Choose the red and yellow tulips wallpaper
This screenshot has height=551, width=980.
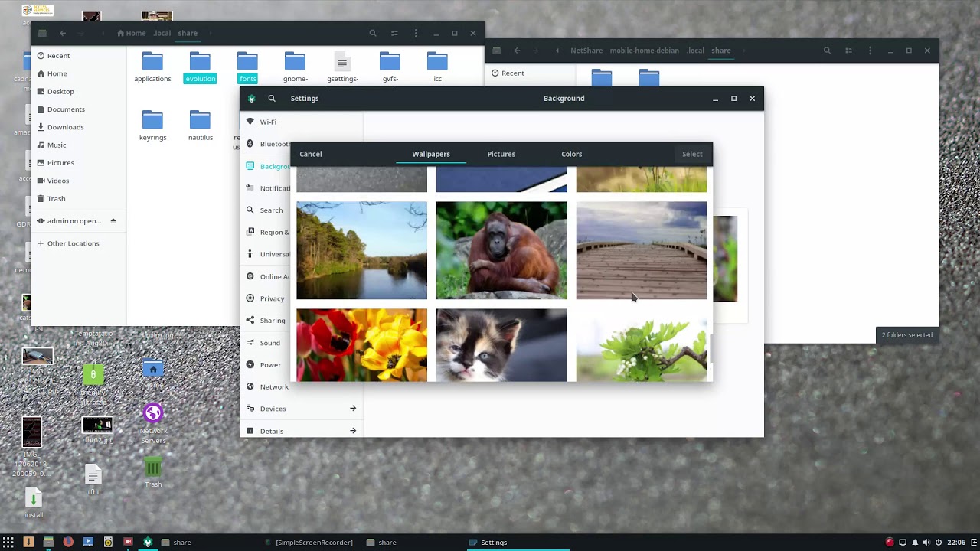(361, 345)
